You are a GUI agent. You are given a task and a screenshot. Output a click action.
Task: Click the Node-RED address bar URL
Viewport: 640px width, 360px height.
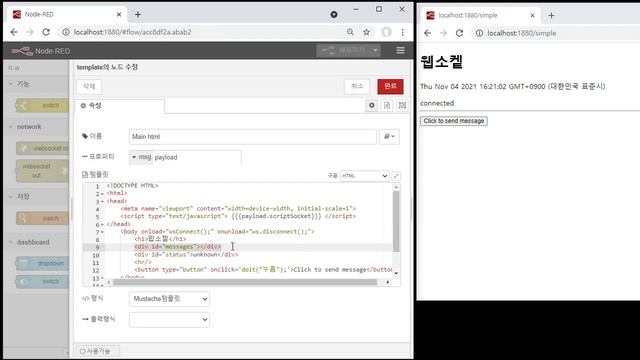click(x=132, y=32)
